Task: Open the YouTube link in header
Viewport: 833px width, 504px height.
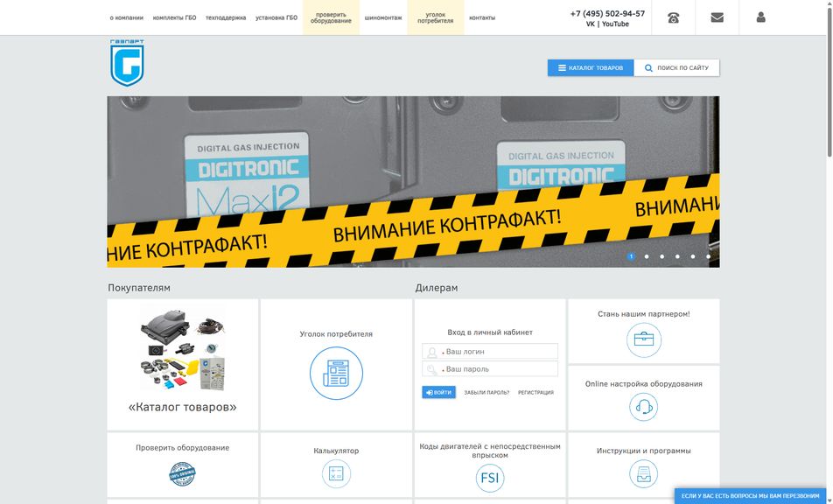Action: (x=615, y=24)
